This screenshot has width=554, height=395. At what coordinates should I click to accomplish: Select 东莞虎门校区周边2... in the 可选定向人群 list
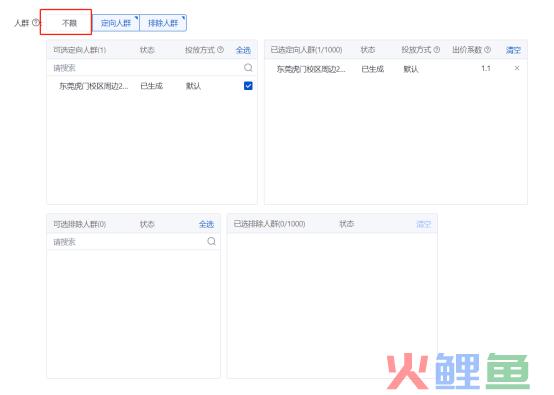coord(93,86)
